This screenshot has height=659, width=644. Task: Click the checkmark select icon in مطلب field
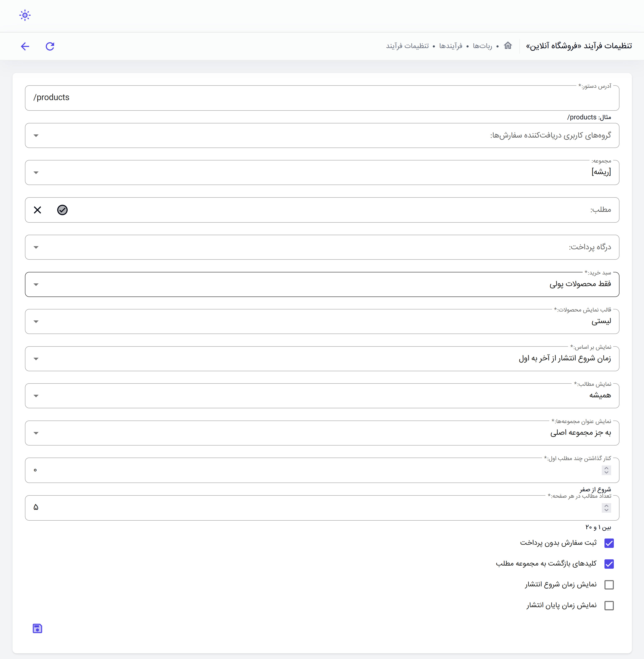coord(63,210)
